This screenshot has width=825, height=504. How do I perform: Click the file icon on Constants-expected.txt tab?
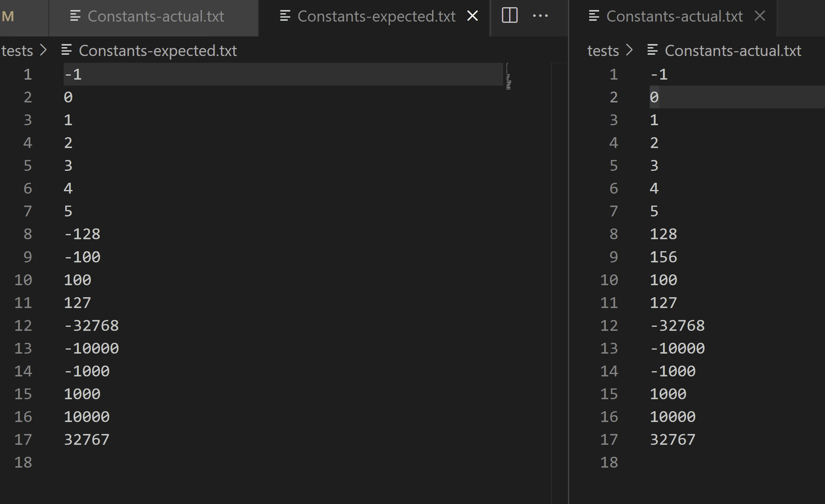click(x=285, y=16)
